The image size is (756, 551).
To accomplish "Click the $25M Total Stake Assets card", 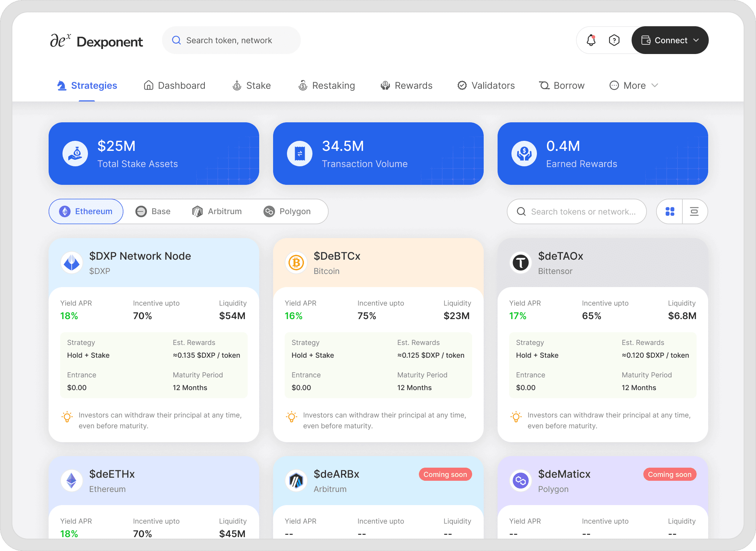I will (x=154, y=154).
